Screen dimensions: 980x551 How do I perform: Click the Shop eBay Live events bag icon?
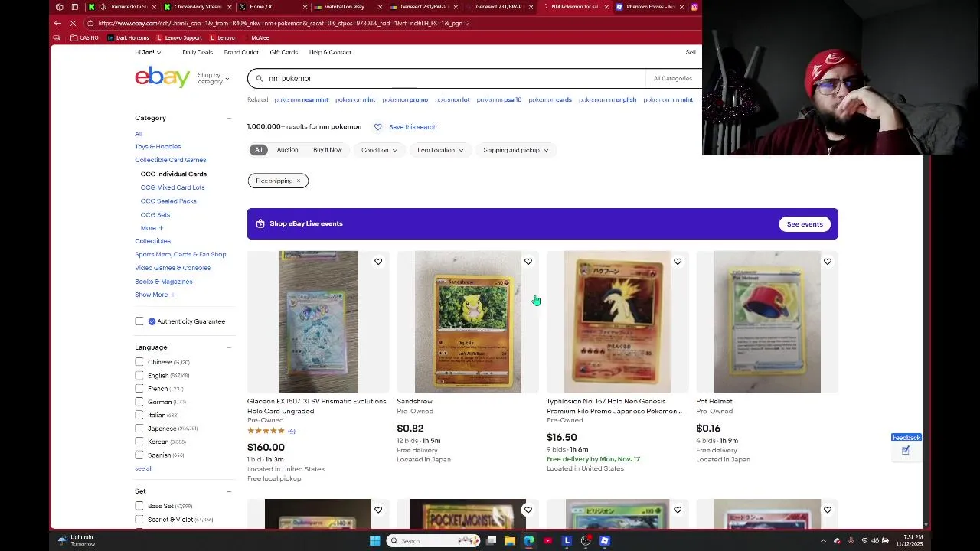tap(260, 223)
